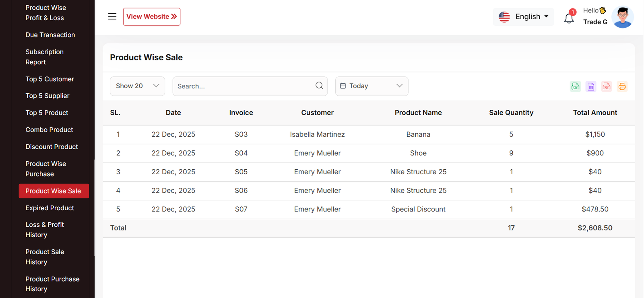Screen dimensions: 644x298
Task: Select Product Wise Purchase menu item
Action: click(45, 169)
